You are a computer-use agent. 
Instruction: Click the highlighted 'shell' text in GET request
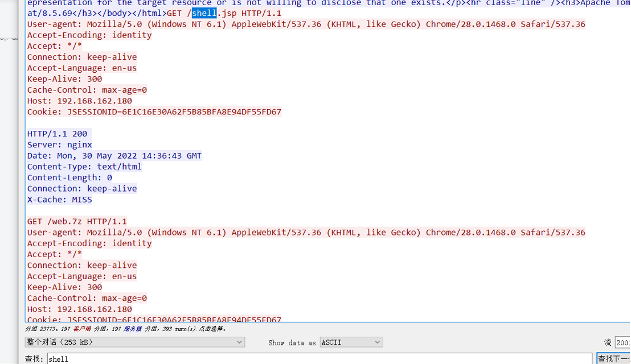[204, 13]
